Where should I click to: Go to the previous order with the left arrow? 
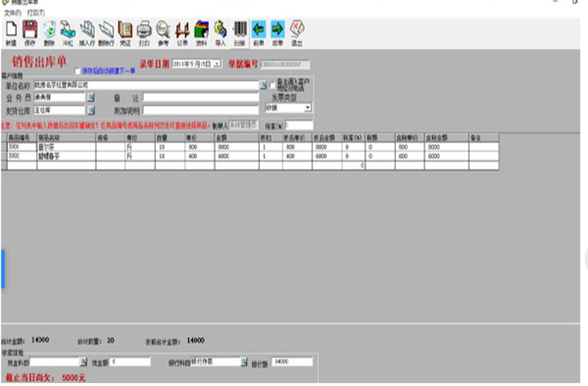click(x=259, y=33)
